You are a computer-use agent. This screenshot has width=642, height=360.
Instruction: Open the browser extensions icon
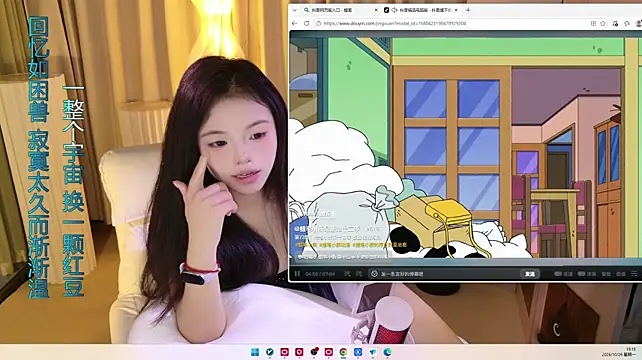click(626, 23)
